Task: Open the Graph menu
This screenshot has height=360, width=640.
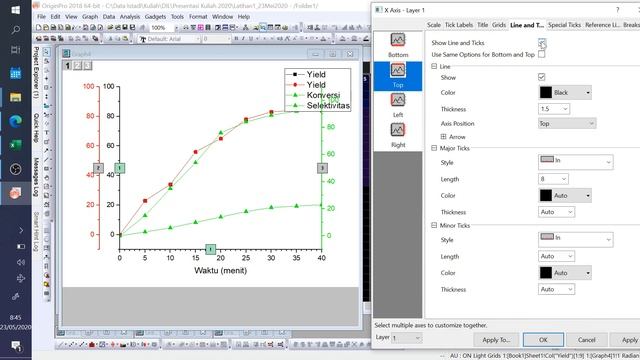Action: coord(90,17)
